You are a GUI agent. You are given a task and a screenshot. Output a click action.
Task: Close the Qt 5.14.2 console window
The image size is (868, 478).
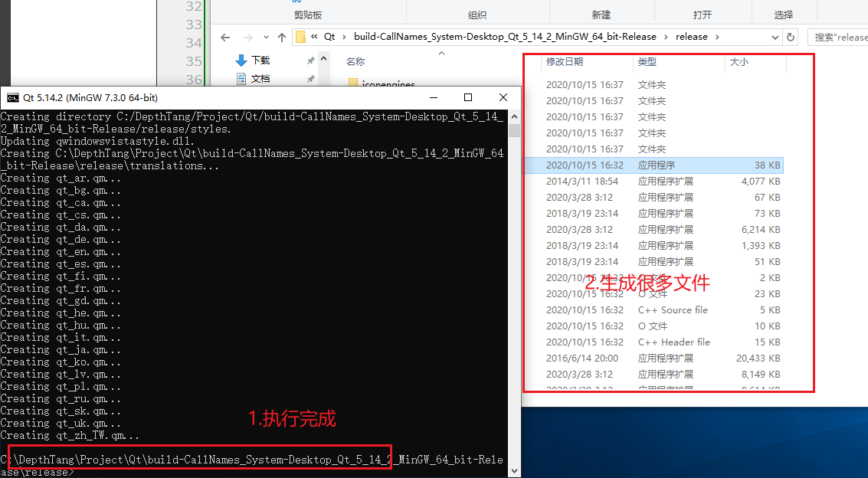pos(503,97)
